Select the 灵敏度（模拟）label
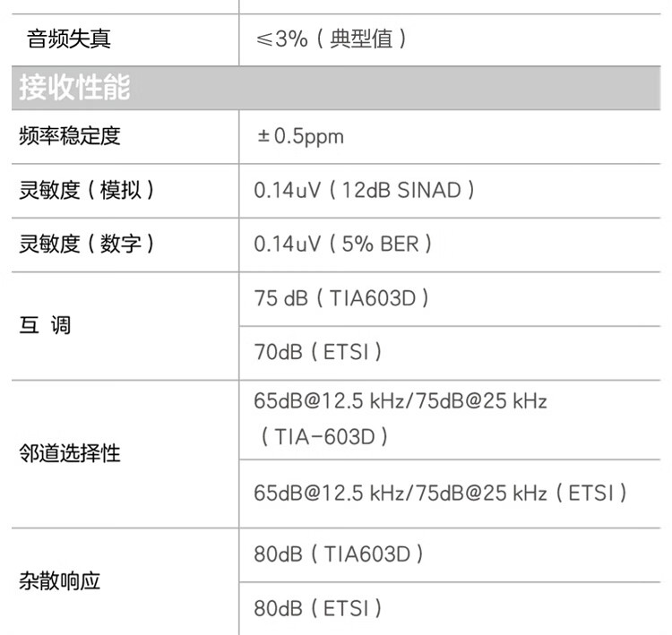 [87, 190]
